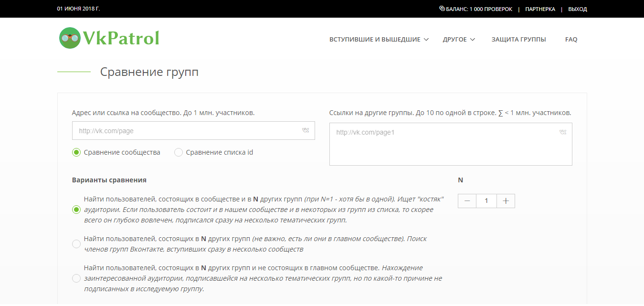Click the VkPatrol owl logo
This screenshot has width=644, height=306.
pyautogui.click(x=70, y=38)
